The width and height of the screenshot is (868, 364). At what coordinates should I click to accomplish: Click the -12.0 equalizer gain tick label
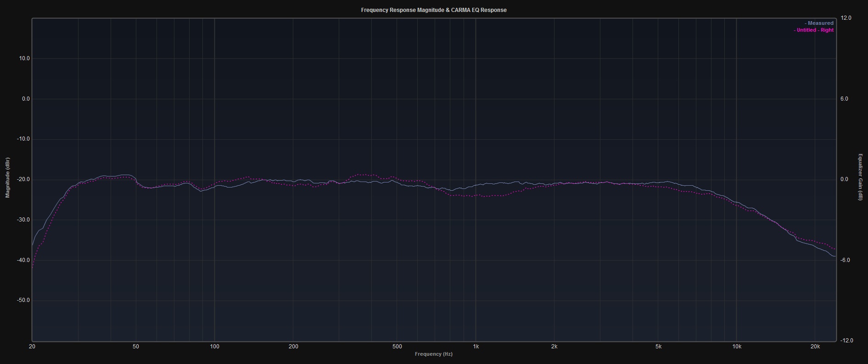pyautogui.click(x=846, y=341)
